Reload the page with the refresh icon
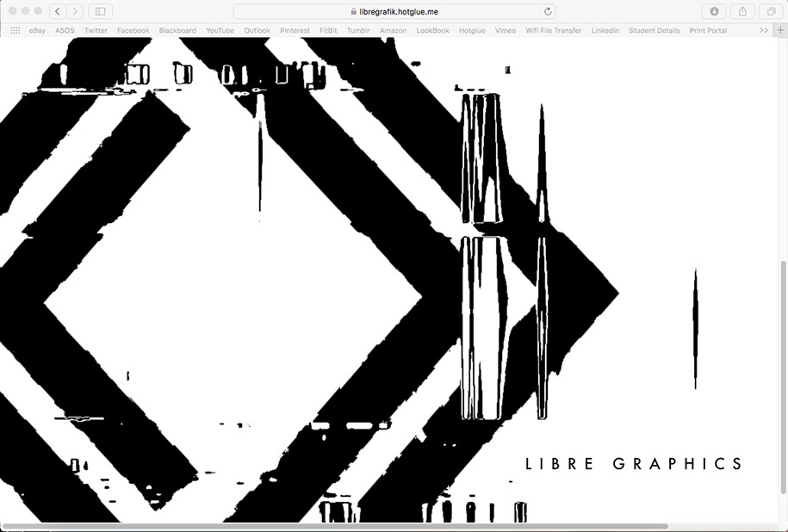This screenshot has width=788, height=532. click(x=548, y=11)
